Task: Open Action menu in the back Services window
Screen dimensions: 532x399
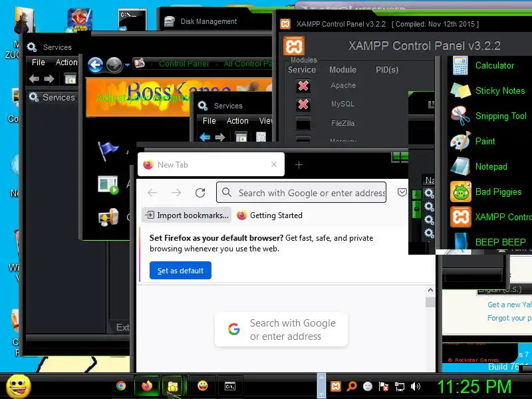Action: point(66,63)
